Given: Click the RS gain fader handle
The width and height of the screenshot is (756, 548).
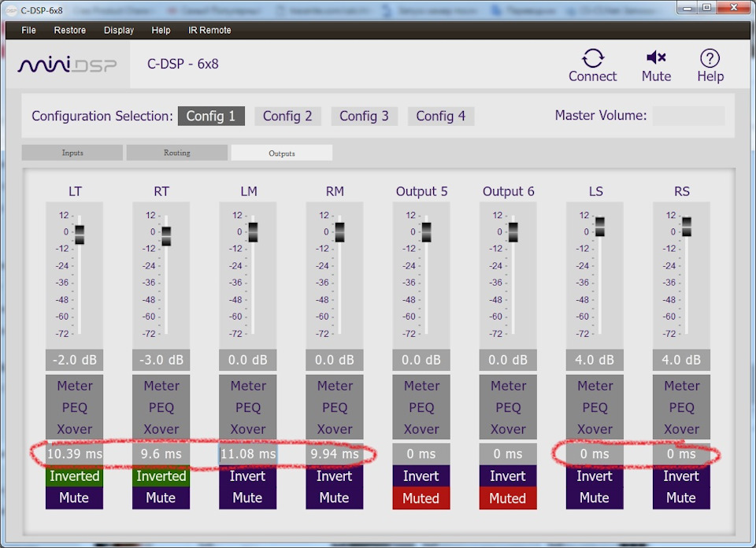Looking at the screenshot, I should pyautogui.click(x=687, y=227).
